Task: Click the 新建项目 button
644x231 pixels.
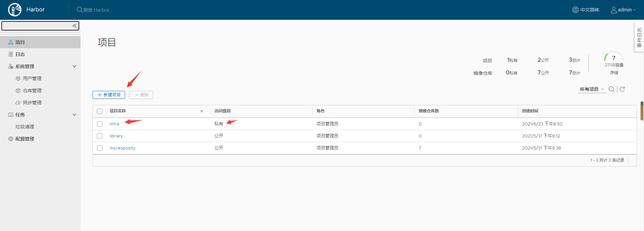Action: pyautogui.click(x=109, y=95)
